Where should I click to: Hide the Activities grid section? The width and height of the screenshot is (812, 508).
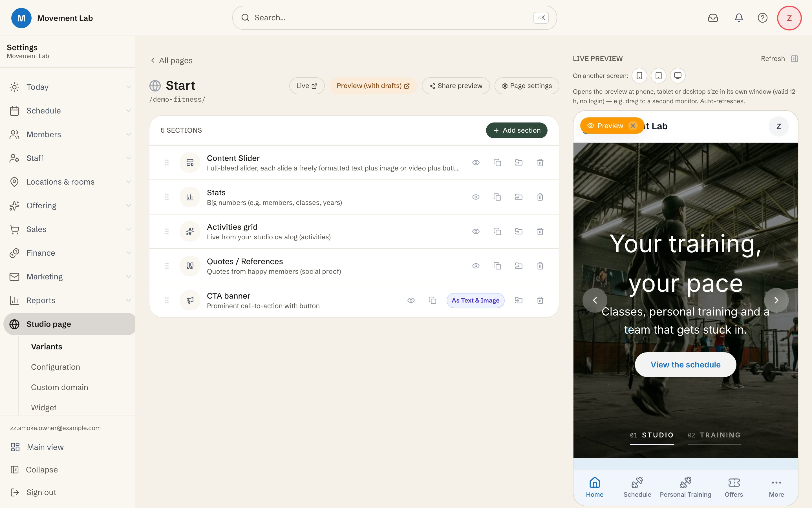[x=476, y=231]
